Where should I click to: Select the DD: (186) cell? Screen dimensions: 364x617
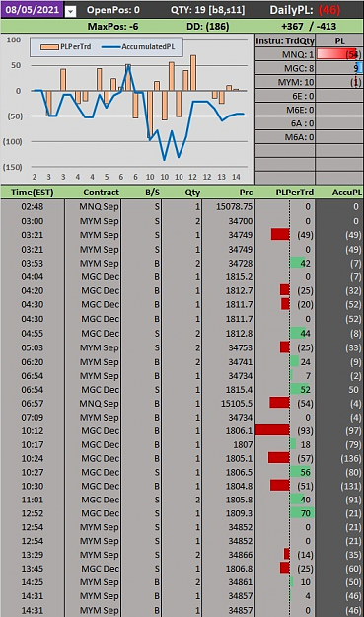pyautogui.click(x=207, y=27)
